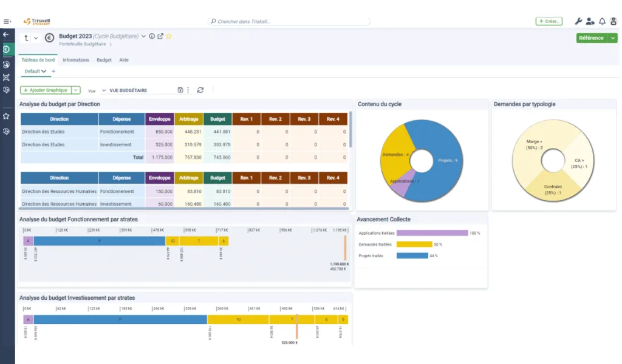Expand the Budget 2023 title dropdown chevron
Image resolution: width=622 pixels, height=364 pixels.
(143, 36)
